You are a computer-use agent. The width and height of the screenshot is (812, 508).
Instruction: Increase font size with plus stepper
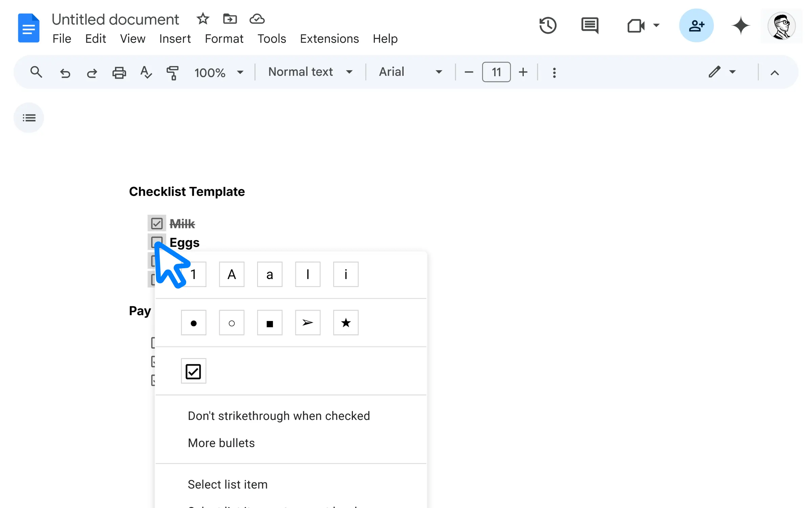[523, 72]
